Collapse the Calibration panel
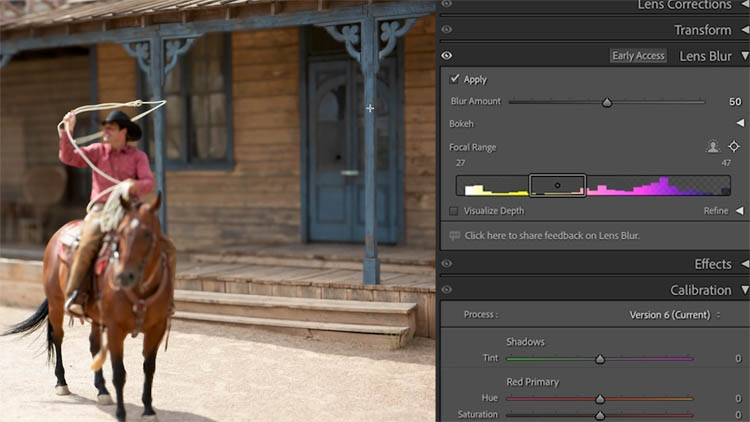 click(x=745, y=290)
